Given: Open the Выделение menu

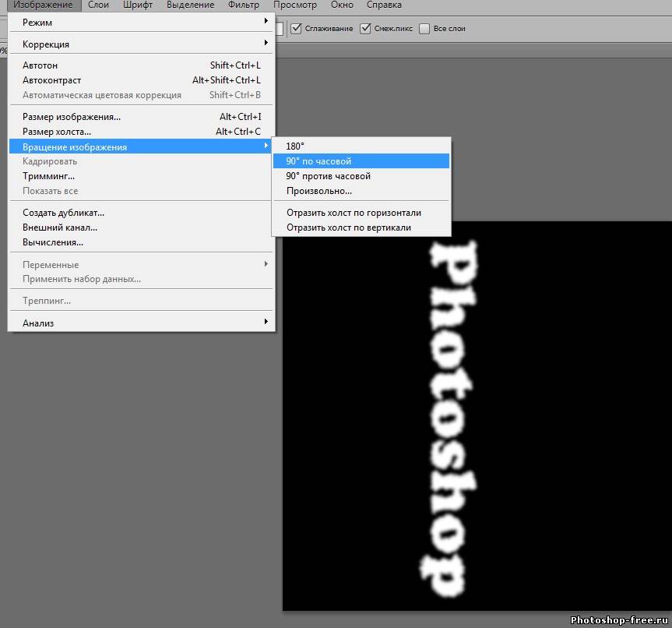Looking at the screenshot, I should point(190,5).
